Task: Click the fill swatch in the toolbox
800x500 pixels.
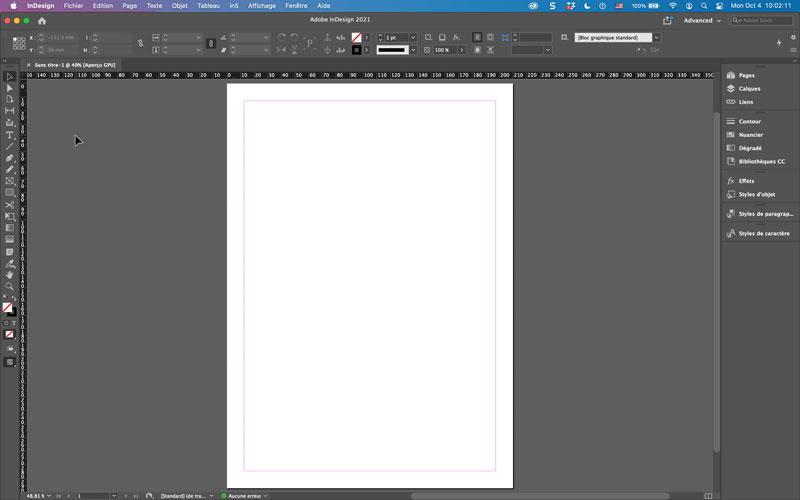Action: (x=7, y=307)
